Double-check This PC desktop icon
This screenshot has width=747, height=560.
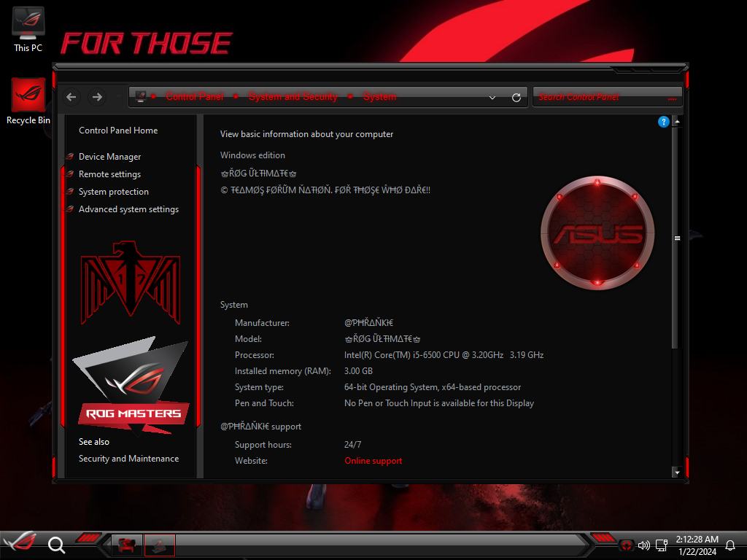[28, 29]
